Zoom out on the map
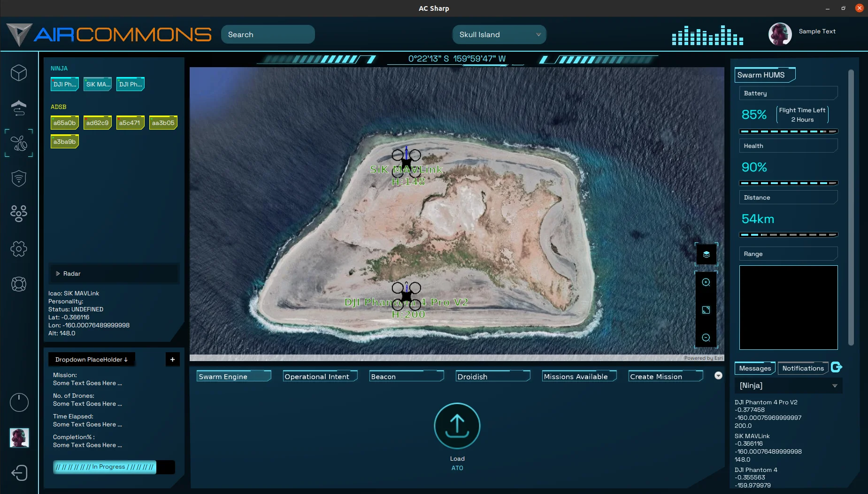This screenshot has width=868, height=494. click(x=706, y=338)
